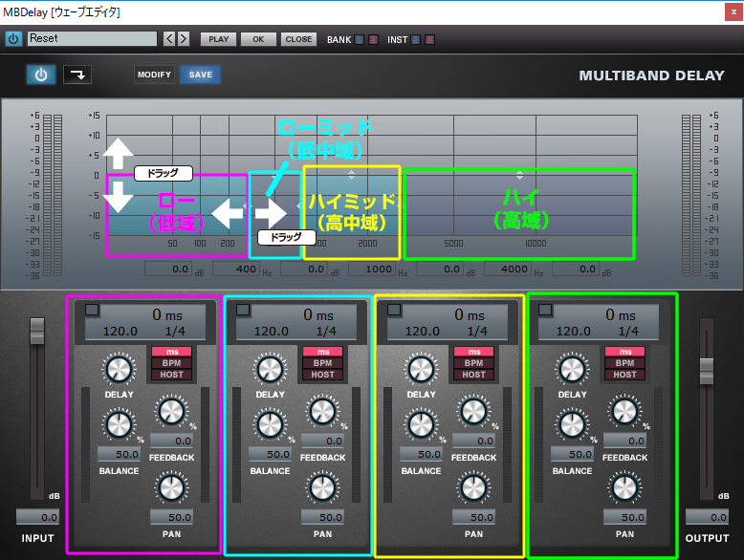Enable the low band checkbox
The image size is (744, 560).
pos(92,310)
